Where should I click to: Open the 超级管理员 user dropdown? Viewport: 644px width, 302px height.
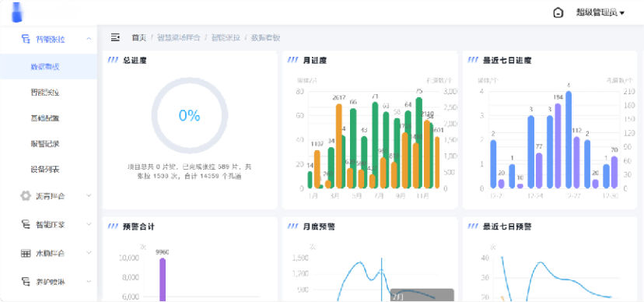[600, 12]
